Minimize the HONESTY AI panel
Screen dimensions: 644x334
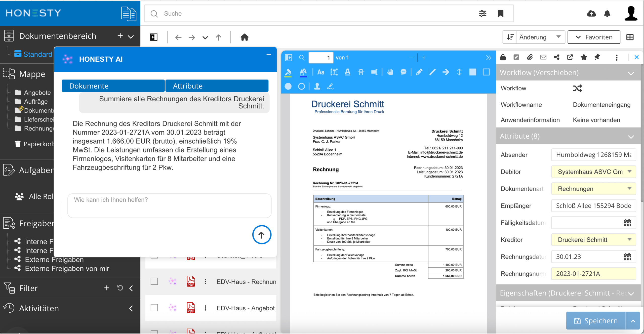[268, 55]
